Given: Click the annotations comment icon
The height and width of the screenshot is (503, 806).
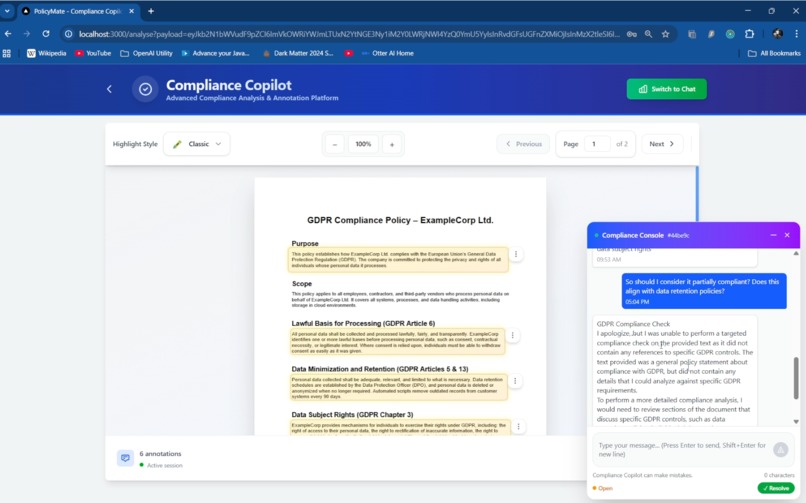Looking at the screenshot, I should click(125, 458).
